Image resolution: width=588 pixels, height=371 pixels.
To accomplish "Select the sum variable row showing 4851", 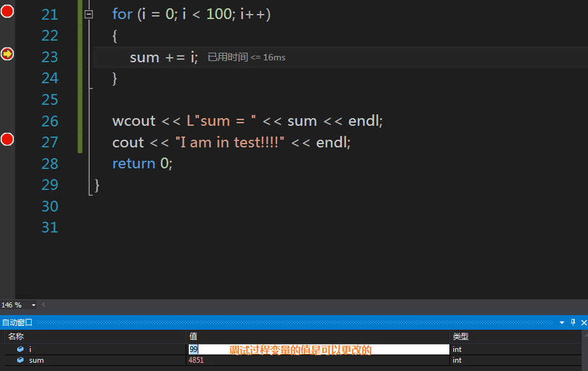I will click(x=95, y=360).
